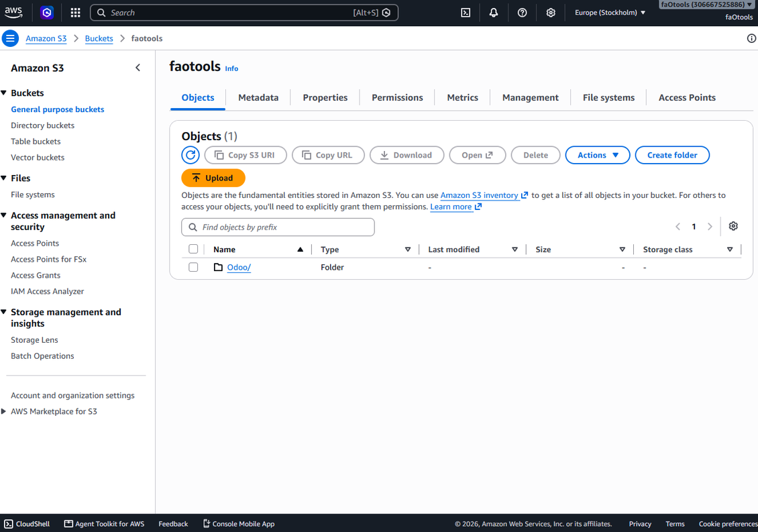Viewport: 758px width, 532px height.
Task: Click the Amazon Q icon in search box
Action: 386,13
